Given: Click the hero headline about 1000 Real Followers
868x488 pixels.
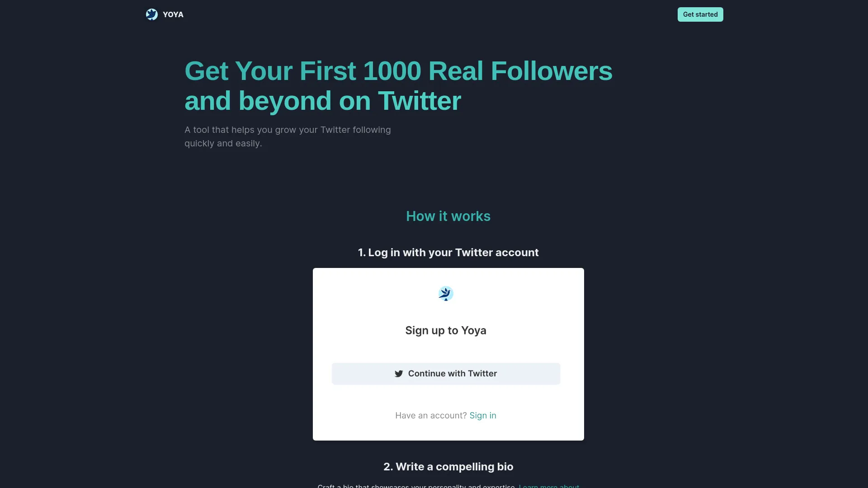Looking at the screenshot, I should [398, 85].
